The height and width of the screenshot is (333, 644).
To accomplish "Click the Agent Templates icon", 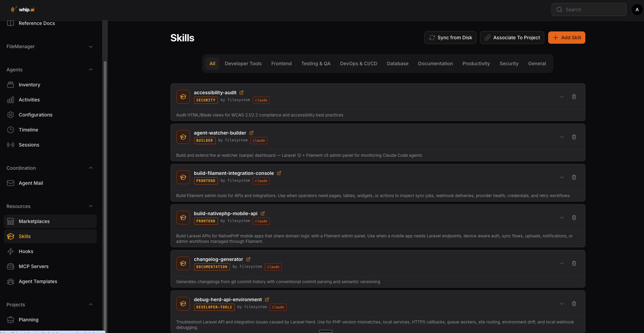I will point(10,281).
